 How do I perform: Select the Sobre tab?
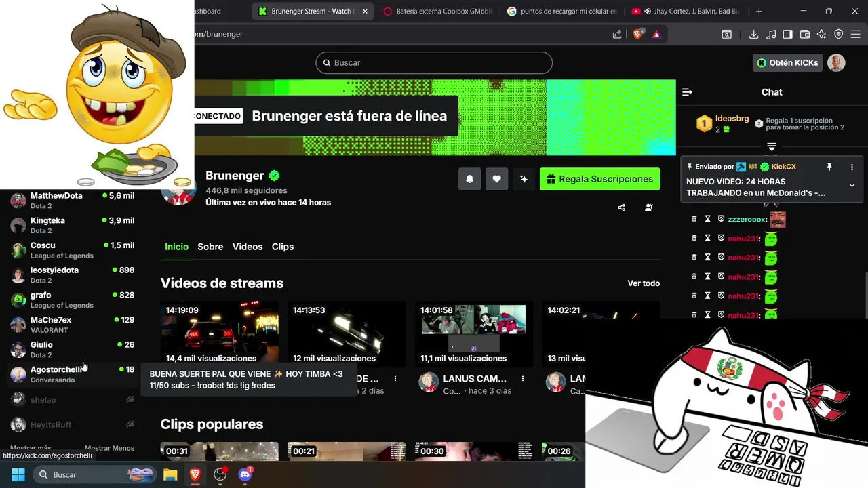click(210, 247)
